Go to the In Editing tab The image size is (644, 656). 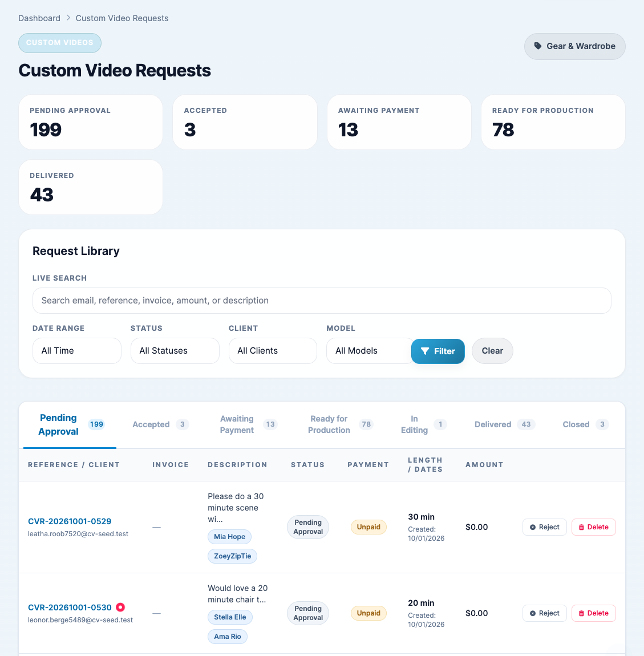[x=423, y=424]
